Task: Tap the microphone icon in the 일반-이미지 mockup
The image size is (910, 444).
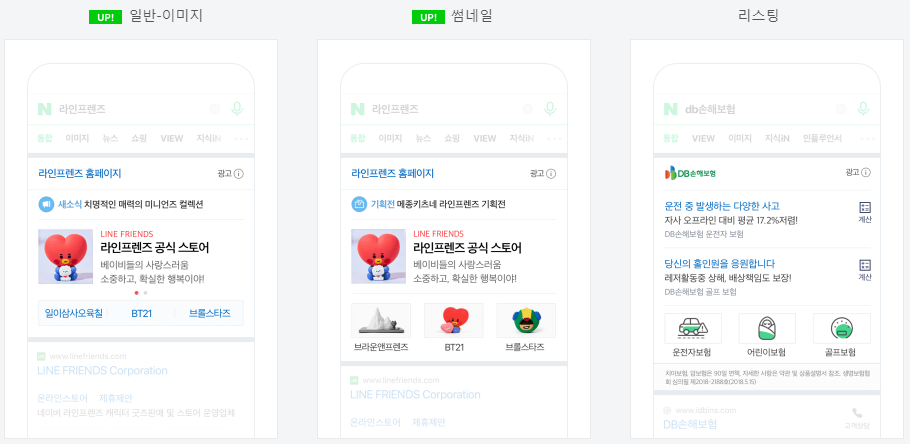Action: (x=236, y=109)
